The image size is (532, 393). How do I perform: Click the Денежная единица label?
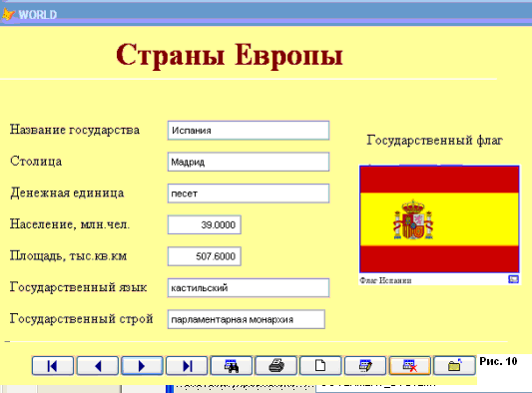67,193
